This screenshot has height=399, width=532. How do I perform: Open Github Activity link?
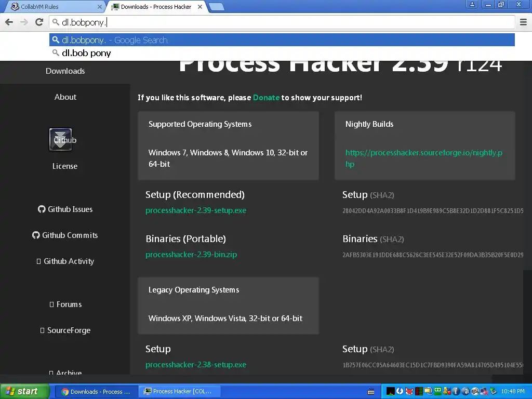(65, 261)
